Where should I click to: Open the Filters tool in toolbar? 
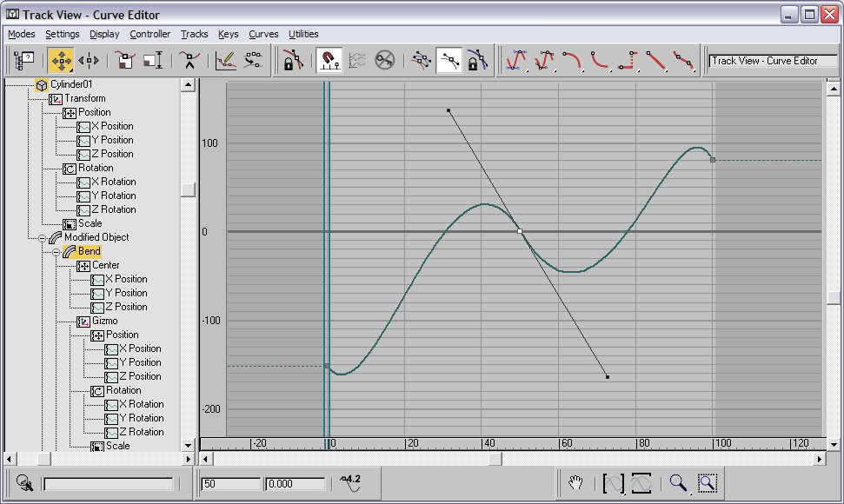pyautogui.click(x=23, y=60)
